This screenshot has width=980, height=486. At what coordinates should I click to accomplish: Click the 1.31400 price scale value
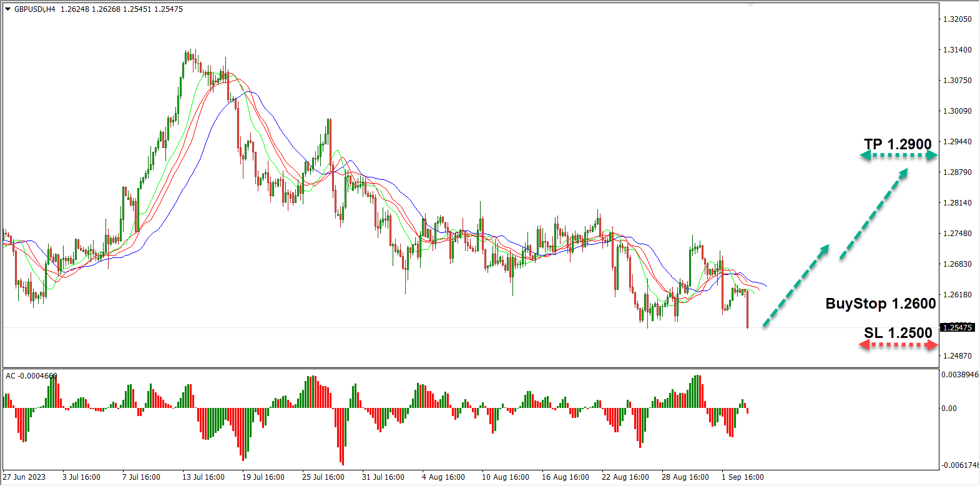pos(957,50)
